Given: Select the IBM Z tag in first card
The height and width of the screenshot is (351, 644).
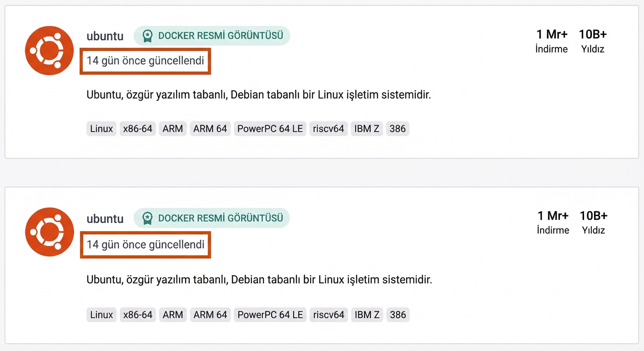Looking at the screenshot, I should tap(366, 128).
